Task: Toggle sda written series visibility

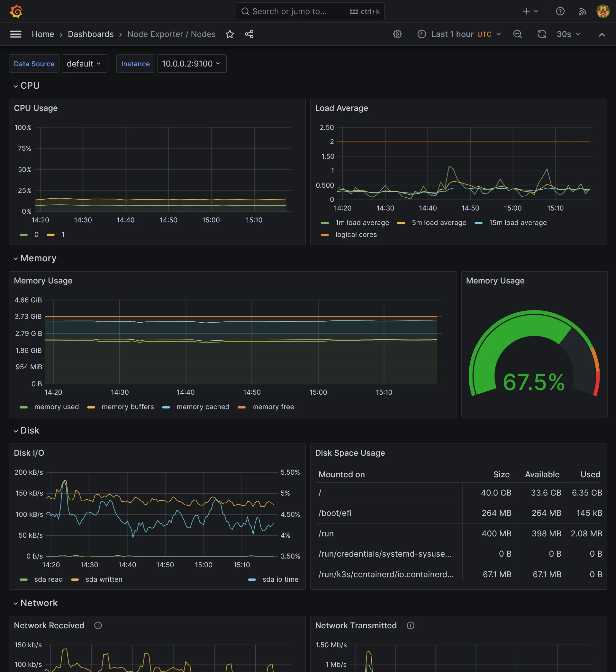Action: pos(104,579)
